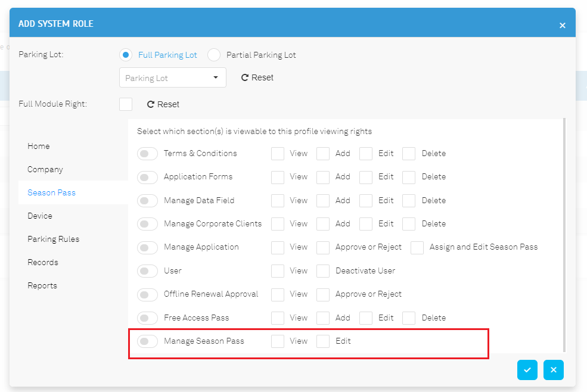The height and width of the screenshot is (392, 587).
Task: Tick View checkbox for Manage Season Pass
Action: tap(277, 341)
